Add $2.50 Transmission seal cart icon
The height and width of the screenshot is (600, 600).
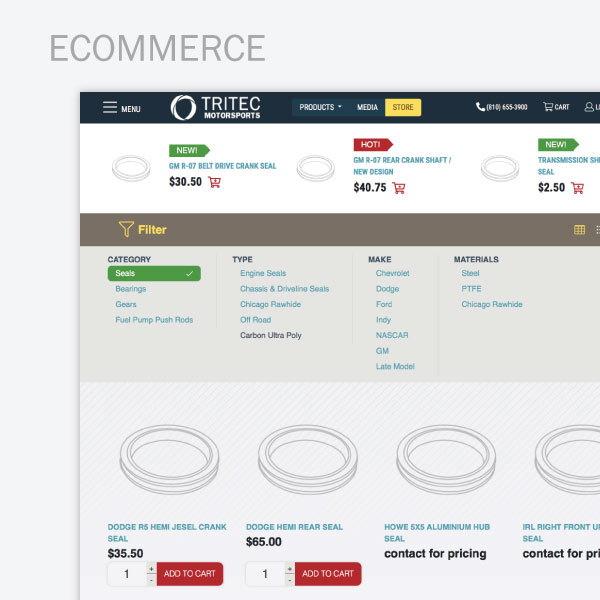pyautogui.click(x=577, y=188)
